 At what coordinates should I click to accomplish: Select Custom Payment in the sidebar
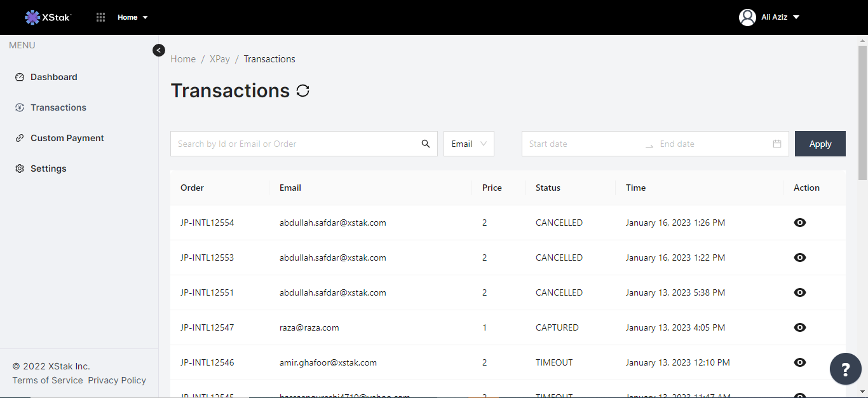click(67, 137)
